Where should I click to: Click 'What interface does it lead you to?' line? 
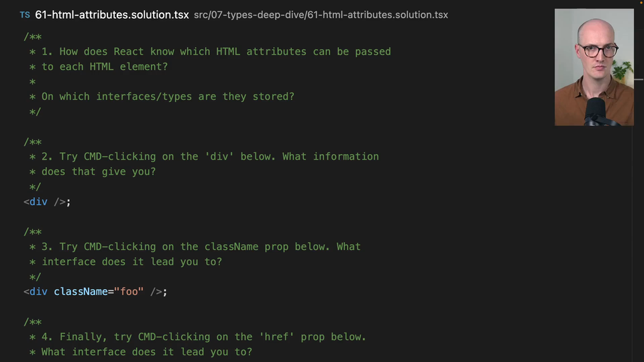pos(147,352)
